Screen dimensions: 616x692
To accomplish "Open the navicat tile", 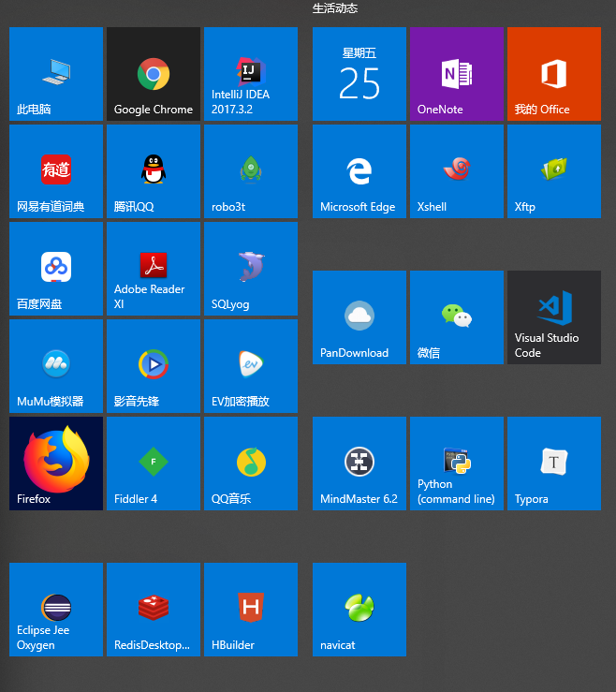I will (359, 610).
